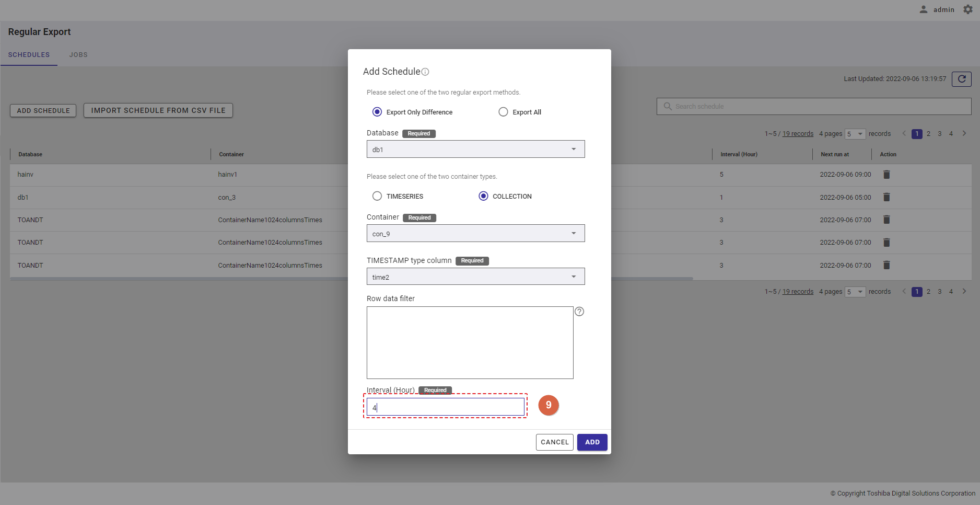Go to page 4 in top pagination

click(x=951, y=134)
